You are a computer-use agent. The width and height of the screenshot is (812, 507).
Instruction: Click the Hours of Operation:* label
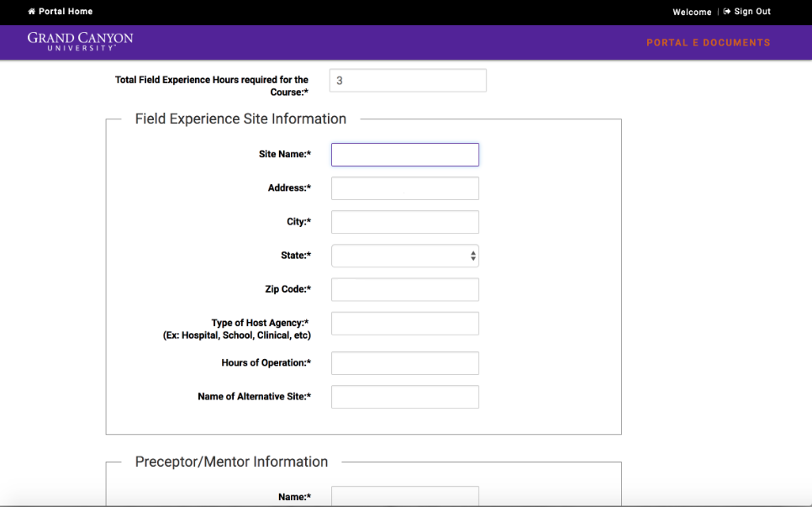[x=266, y=362]
